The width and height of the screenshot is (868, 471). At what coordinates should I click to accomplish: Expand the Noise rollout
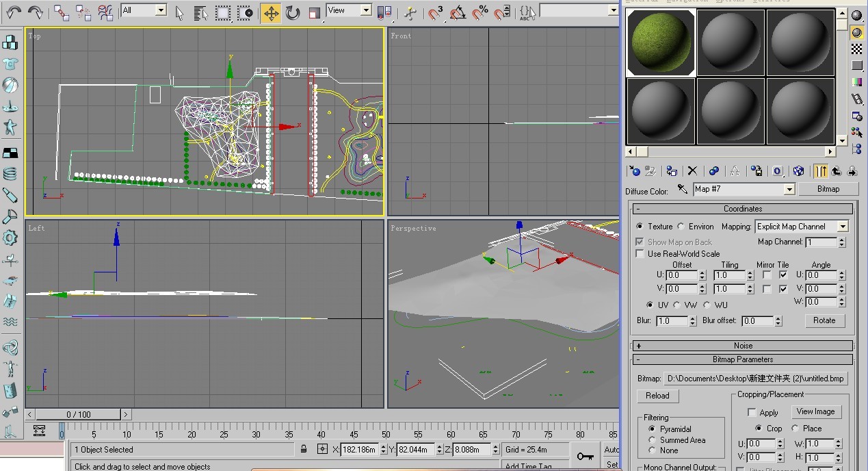(x=742, y=346)
